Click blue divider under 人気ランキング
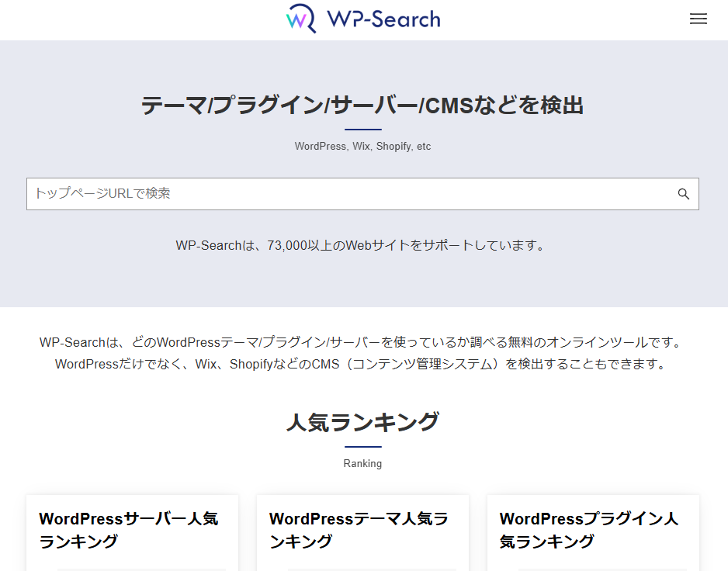This screenshot has height=571, width=728. coord(362,447)
